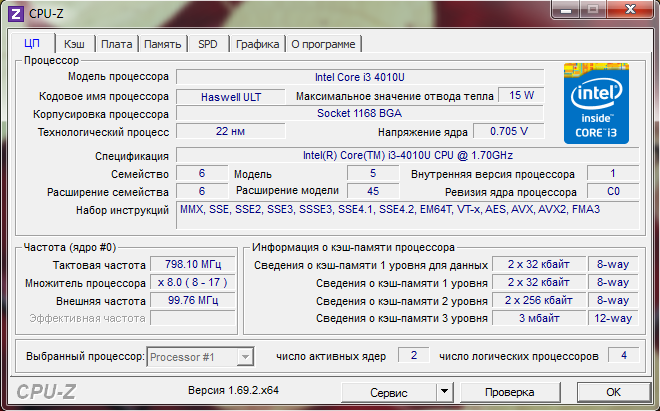Show the Графика tab

[x=257, y=44]
